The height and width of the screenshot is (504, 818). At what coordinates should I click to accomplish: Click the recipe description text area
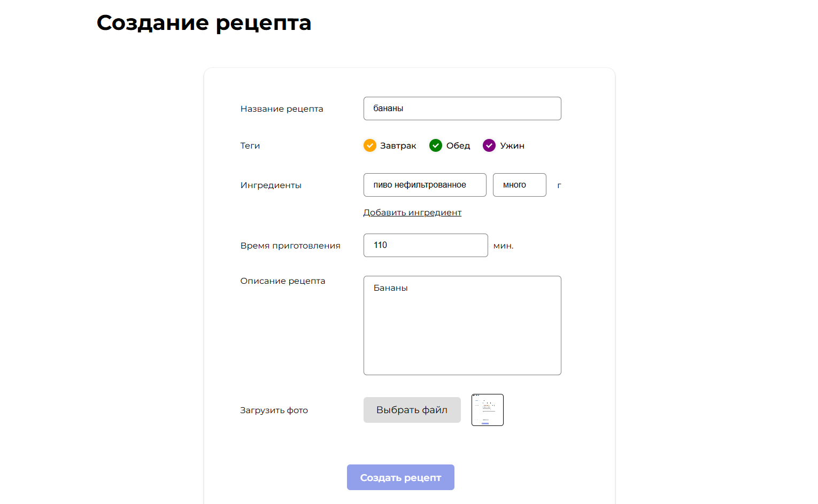pos(462,325)
